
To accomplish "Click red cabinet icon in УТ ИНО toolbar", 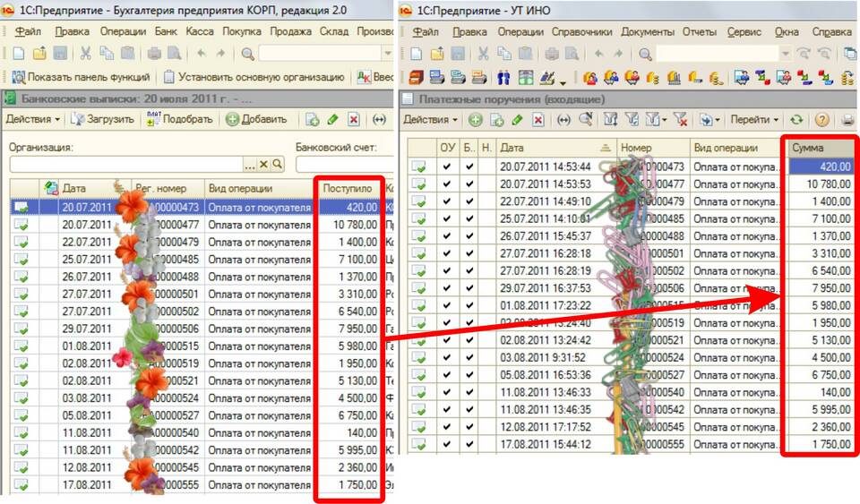I will click(x=417, y=77).
